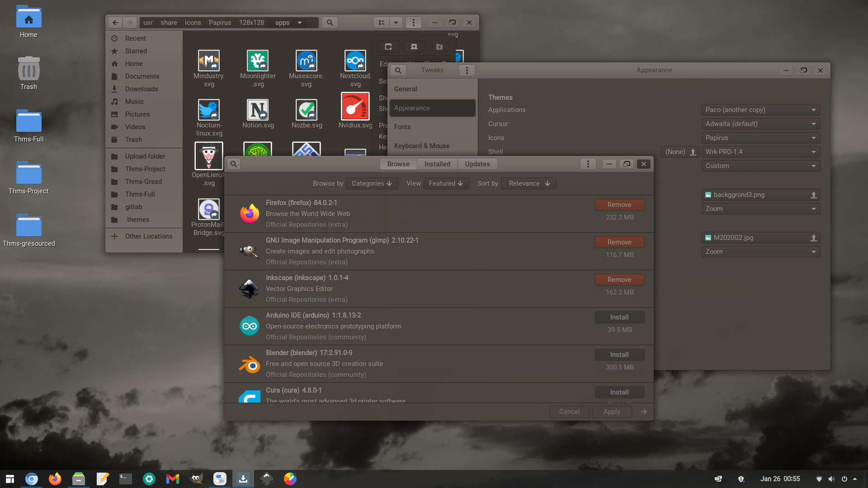Select the Nocturn-linux.svg file icon
Viewport: 868px width, 488px height.
(209, 110)
